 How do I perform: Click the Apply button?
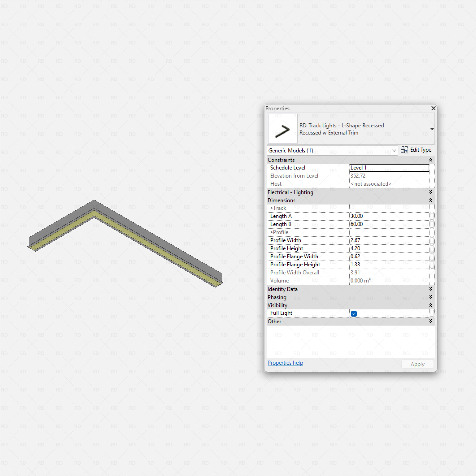[x=417, y=364]
